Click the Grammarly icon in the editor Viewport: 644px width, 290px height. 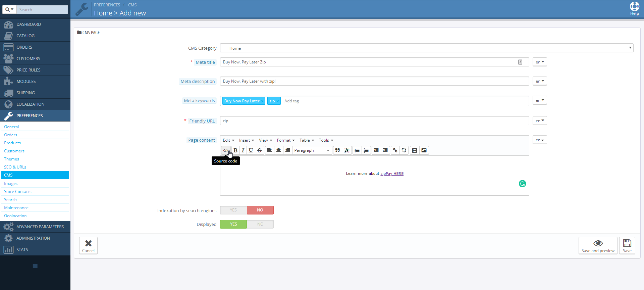tap(522, 184)
